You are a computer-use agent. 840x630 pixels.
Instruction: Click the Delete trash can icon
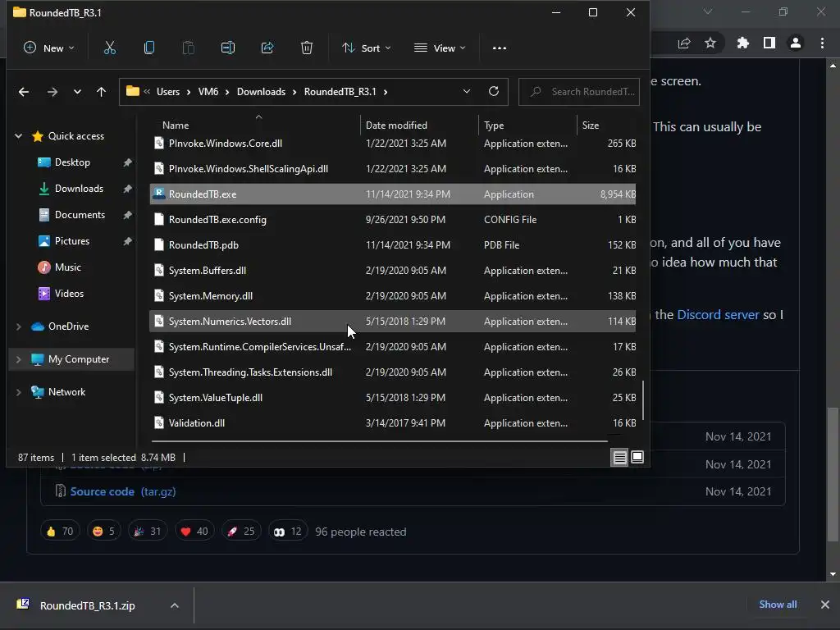tap(307, 48)
